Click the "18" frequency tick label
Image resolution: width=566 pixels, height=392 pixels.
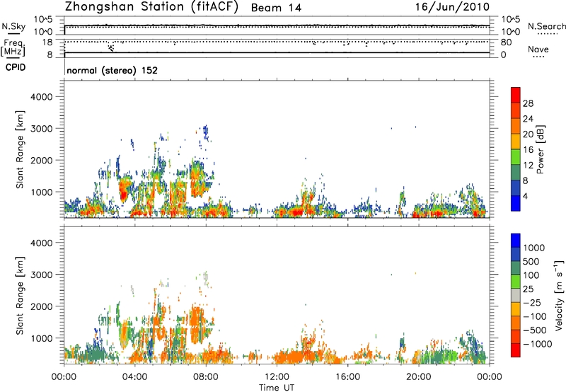tap(47, 42)
